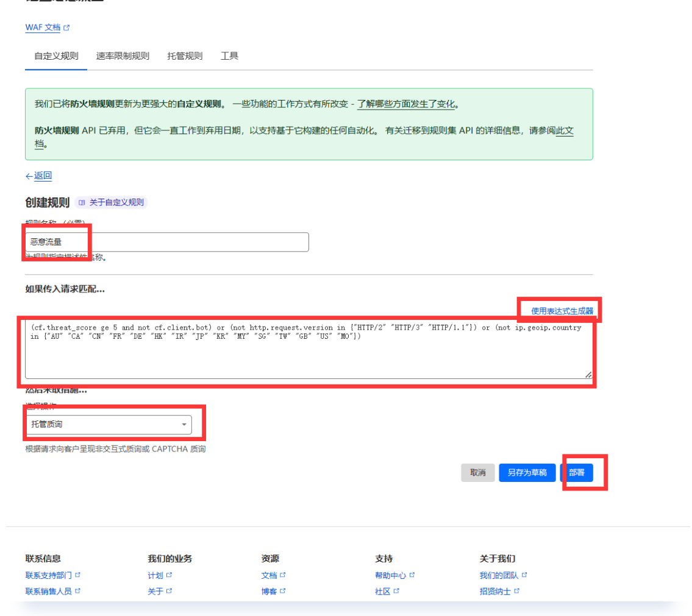Screen dimensions: 692x616
Task: Click the book icon beside 关于自定义规则
Action: [x=82, y=202]
